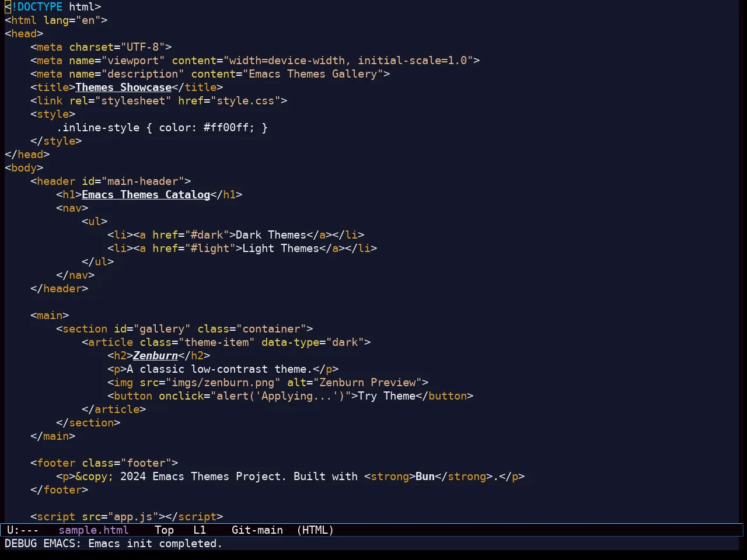Click the .inline-style selector text
This screenshot has width=747, height=560.
(x=98, y=128)
